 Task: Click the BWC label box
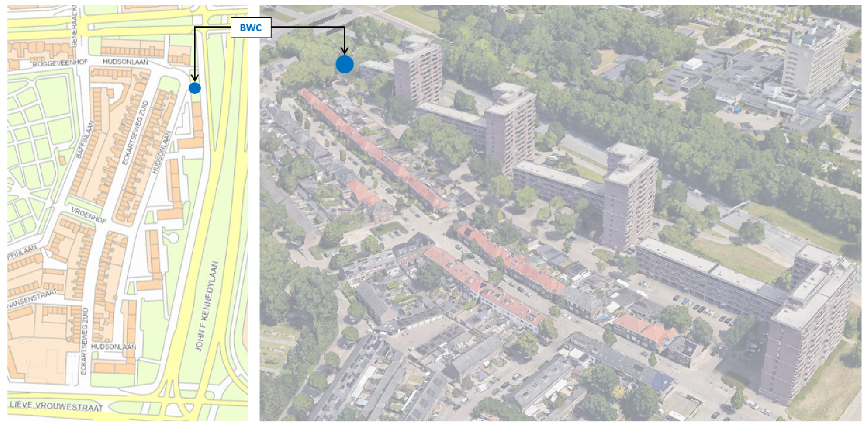click(x=250, y=28)
